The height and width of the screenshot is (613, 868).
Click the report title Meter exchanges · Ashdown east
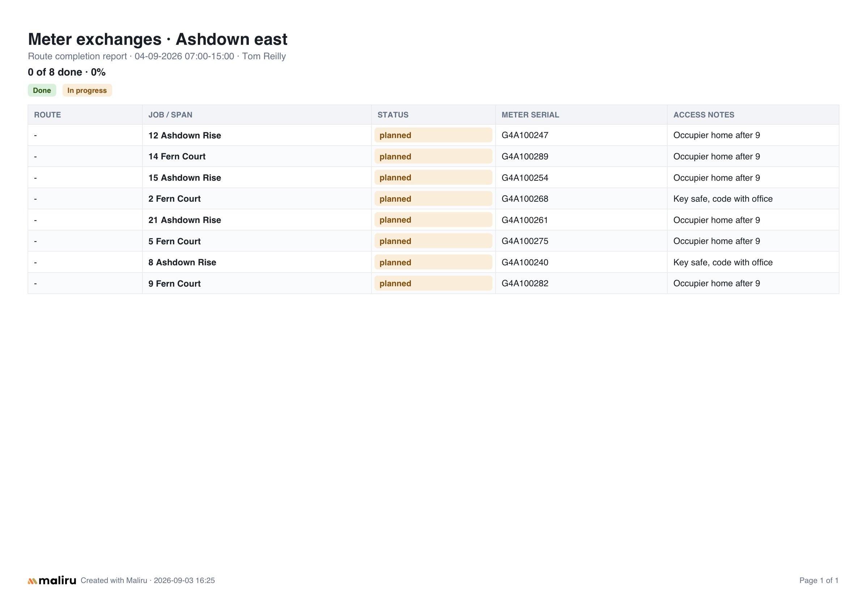pyautogui.click(x=158, y=39)
